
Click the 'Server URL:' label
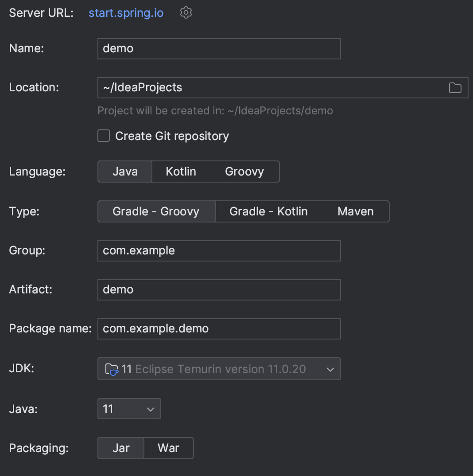coord(41,13)
